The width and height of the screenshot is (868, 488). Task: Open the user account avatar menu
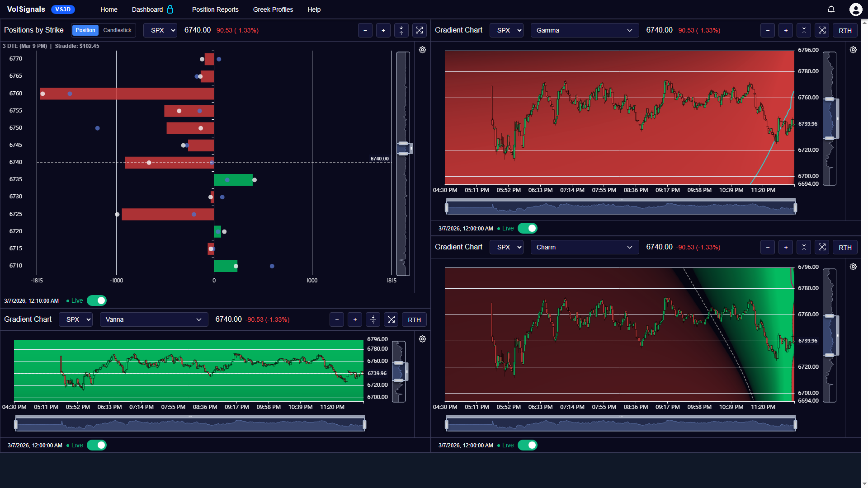[855, 9]
